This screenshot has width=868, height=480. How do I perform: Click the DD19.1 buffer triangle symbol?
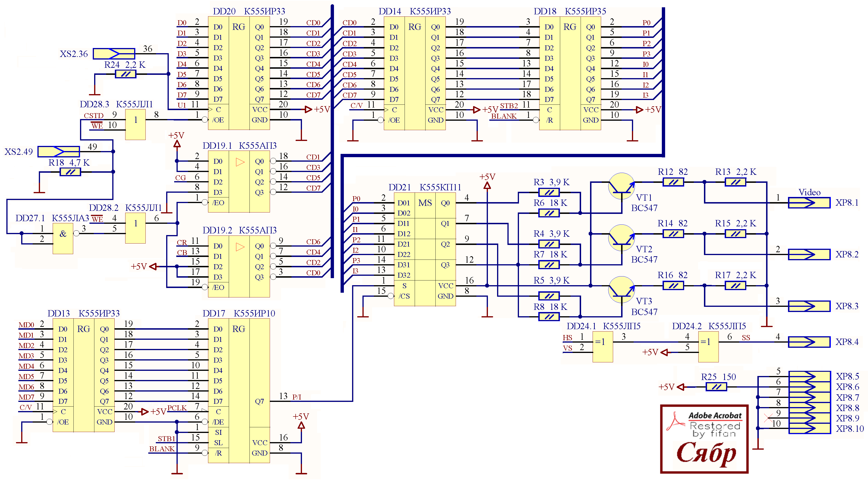point(240,162)
